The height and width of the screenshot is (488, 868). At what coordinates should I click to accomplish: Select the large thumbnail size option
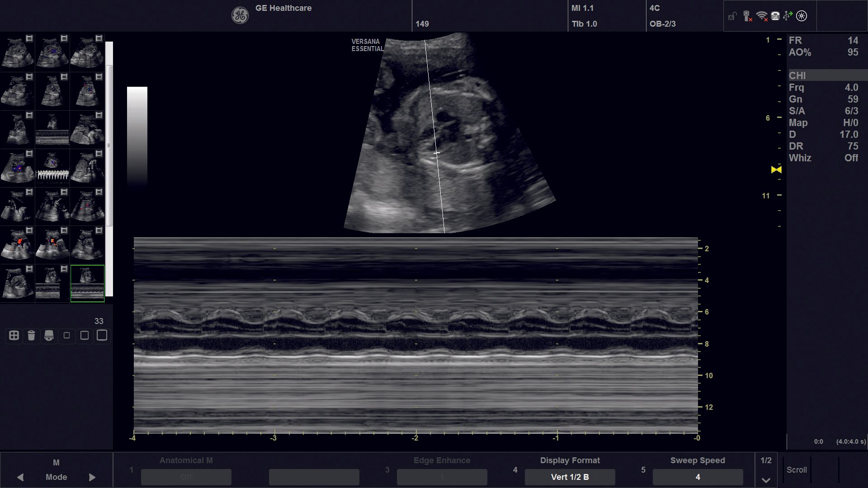click(x=102, y=335)
